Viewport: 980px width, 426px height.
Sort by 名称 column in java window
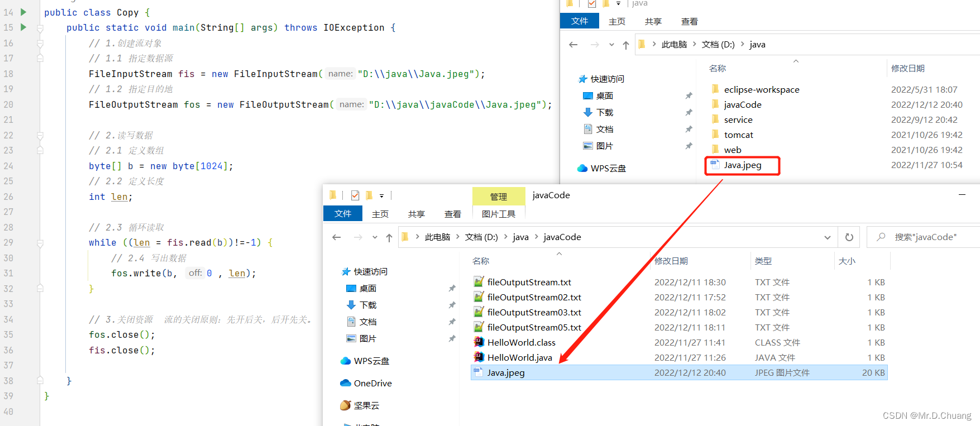pos(717,68)
